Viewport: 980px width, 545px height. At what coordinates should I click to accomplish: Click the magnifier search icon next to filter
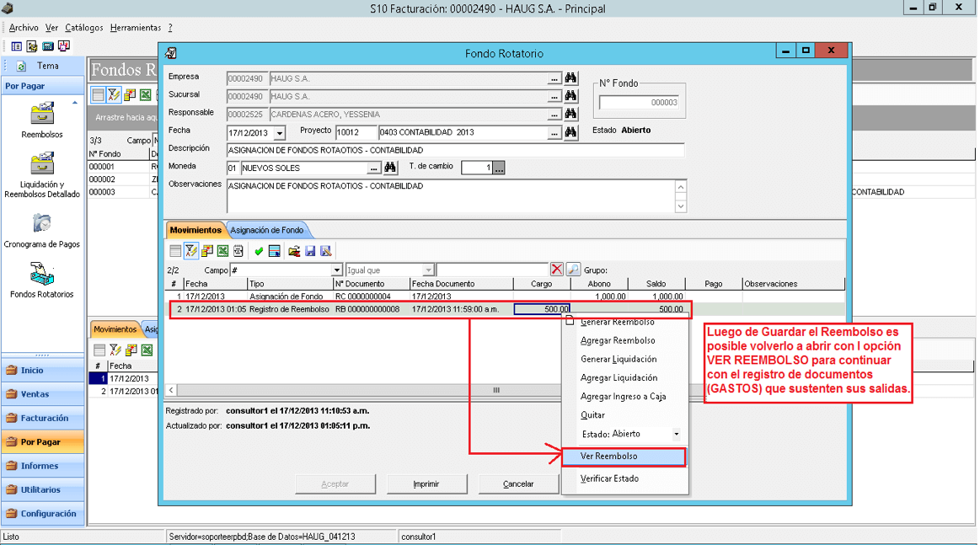pyautogui.click(x=573, y=270)
